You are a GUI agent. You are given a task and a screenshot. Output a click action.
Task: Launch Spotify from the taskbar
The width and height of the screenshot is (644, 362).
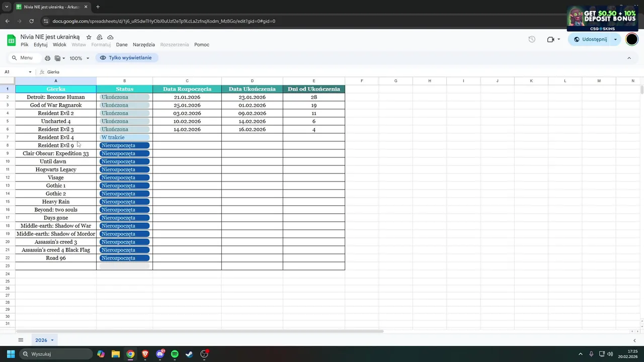click(175, 354)
